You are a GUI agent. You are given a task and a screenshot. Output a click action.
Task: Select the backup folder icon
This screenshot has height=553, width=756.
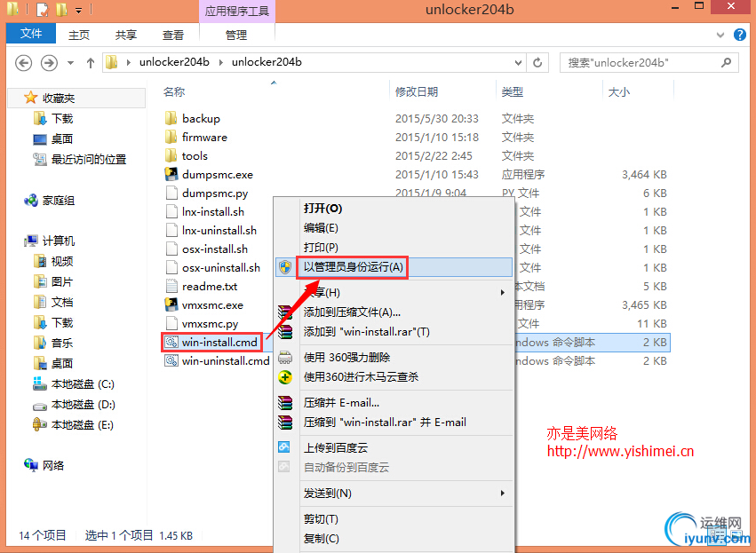(x=171, y=118)
